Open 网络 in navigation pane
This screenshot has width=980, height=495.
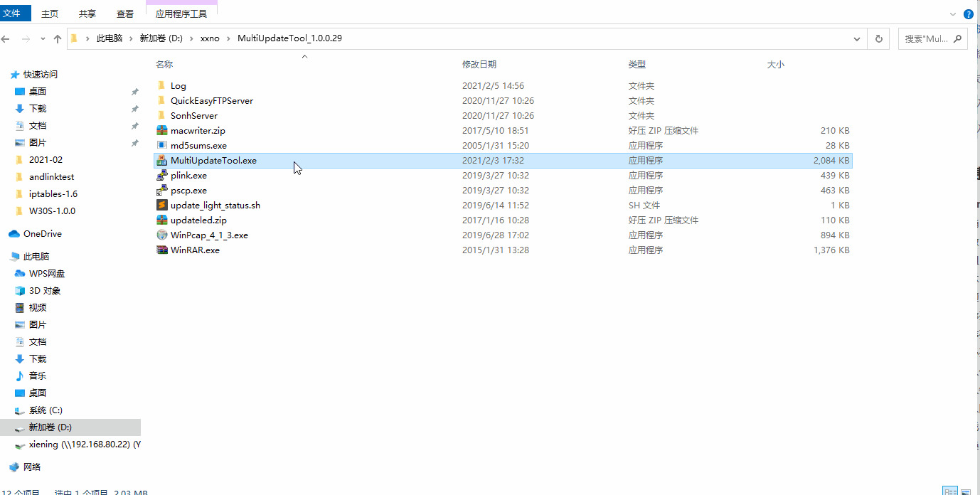click(x=32, y=467)
